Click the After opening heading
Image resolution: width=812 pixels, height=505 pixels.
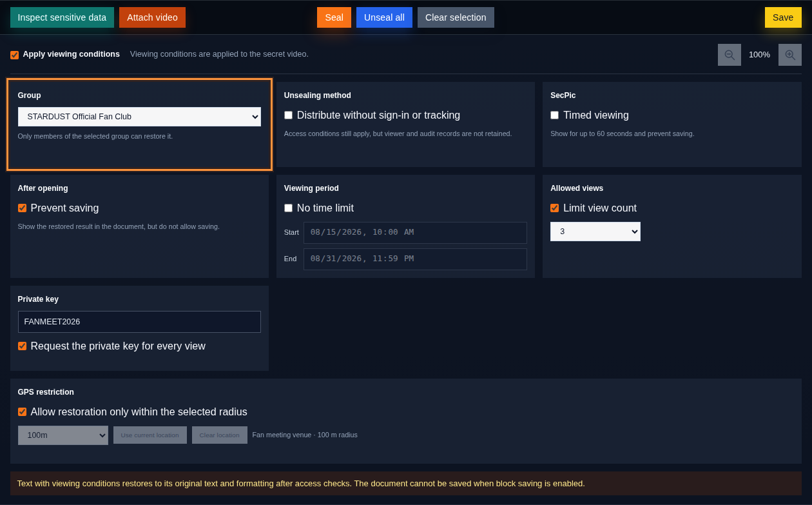pyautogui.click(x=43, y=188)
